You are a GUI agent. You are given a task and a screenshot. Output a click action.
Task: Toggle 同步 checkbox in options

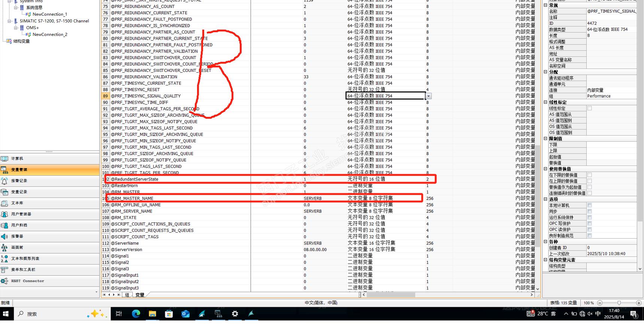(x=590, y=211)
